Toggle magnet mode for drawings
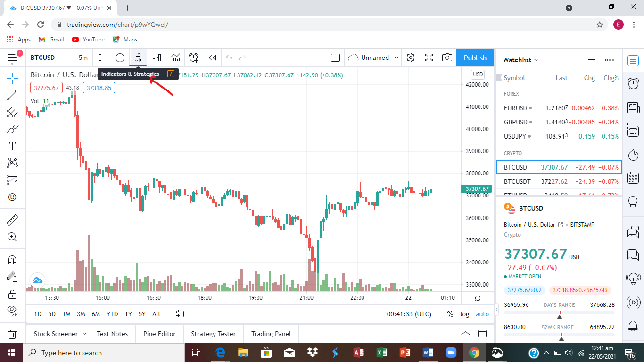The height and width of the screenshot is (362, 644). [x=12, y=260]
